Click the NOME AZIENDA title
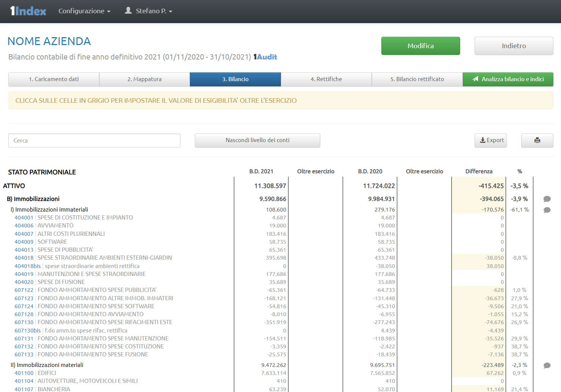The height and width of the screenshot is (392, 561). coord(49,41)
